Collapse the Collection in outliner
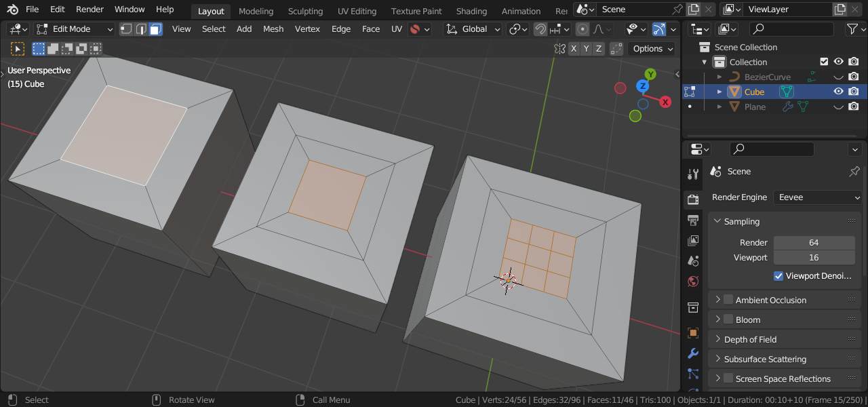868x407 pixels. click(705, 62)
